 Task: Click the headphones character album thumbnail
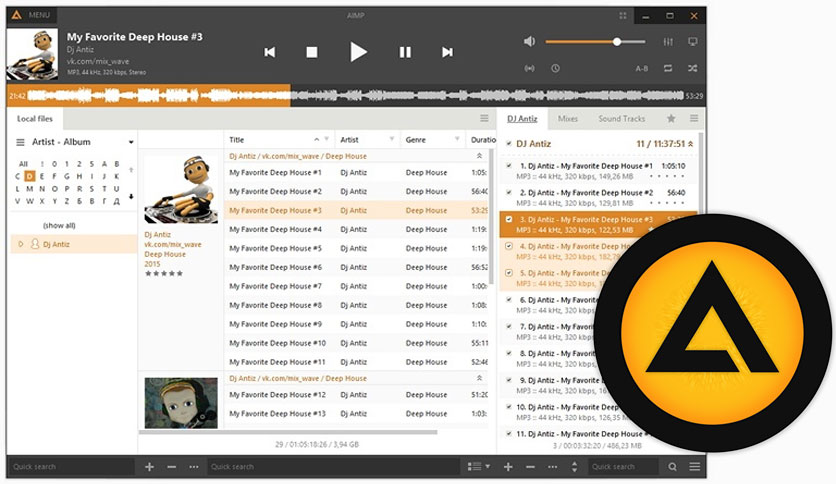coord(181,403)
